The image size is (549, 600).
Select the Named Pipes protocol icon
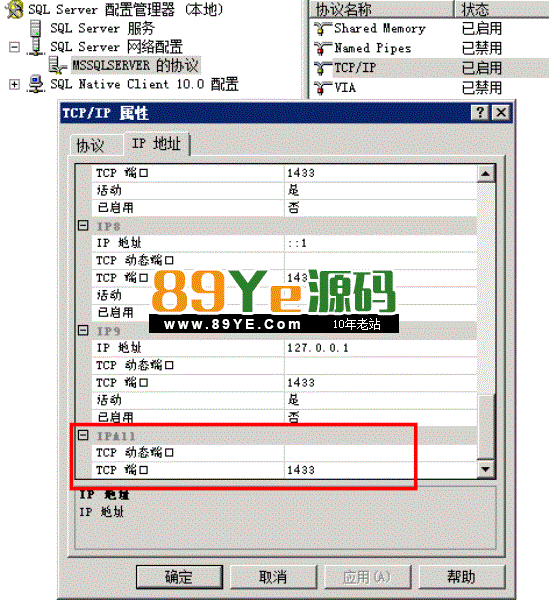click(323, 49)
